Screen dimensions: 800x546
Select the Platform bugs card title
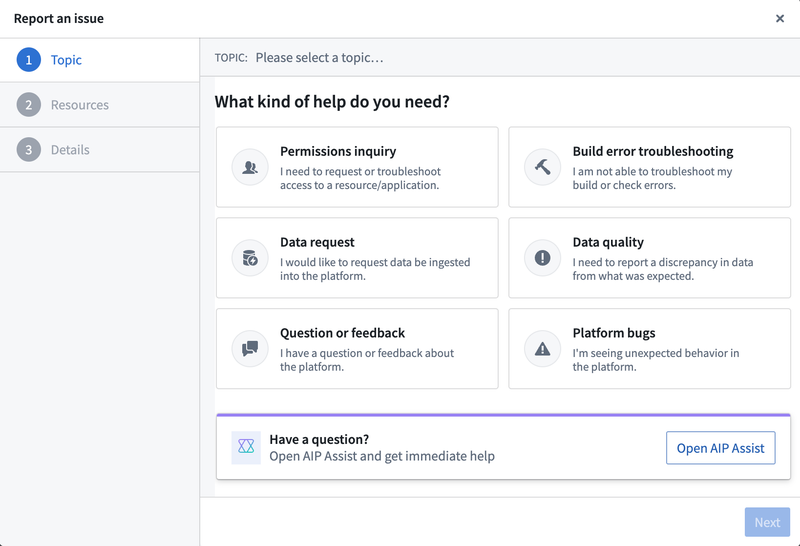tap(614, 333)
